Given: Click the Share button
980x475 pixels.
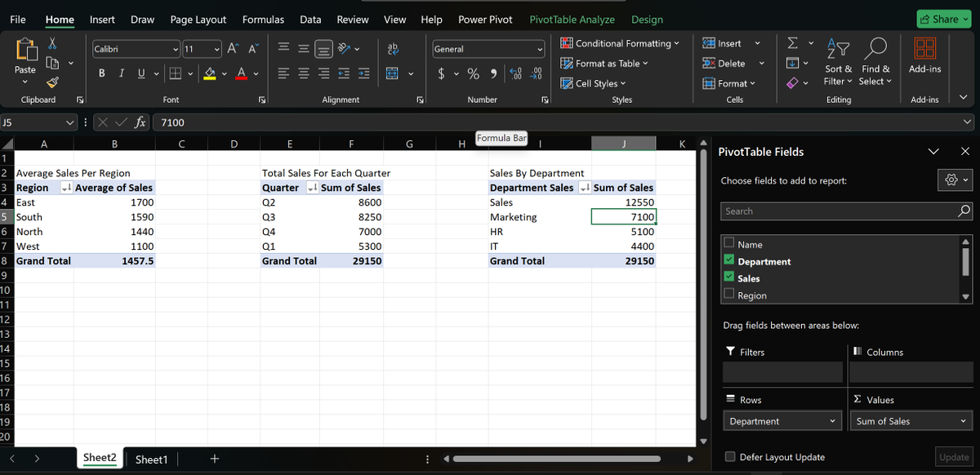Looking at the screenshot, I should click(x=943, y=19).
